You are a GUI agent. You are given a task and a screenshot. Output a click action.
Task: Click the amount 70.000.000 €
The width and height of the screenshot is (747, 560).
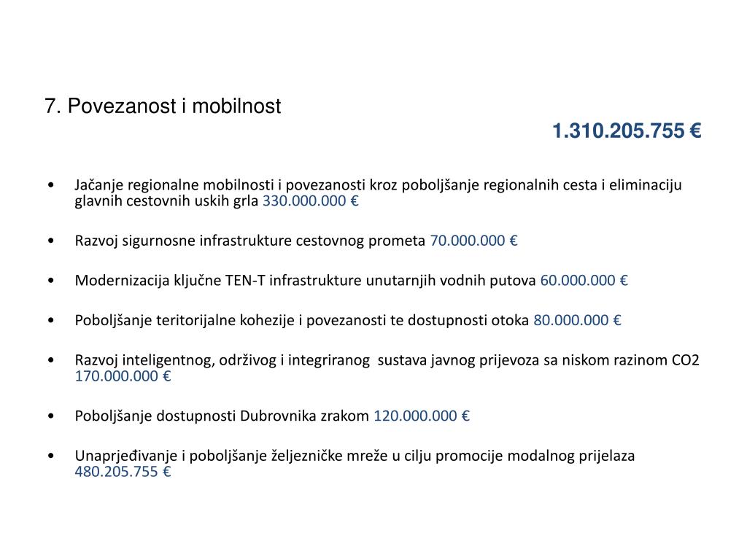pos(473,241)
